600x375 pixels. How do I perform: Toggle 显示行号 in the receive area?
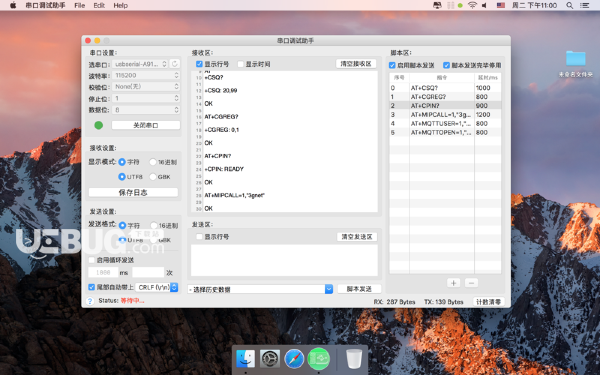[x=199, y=64]
